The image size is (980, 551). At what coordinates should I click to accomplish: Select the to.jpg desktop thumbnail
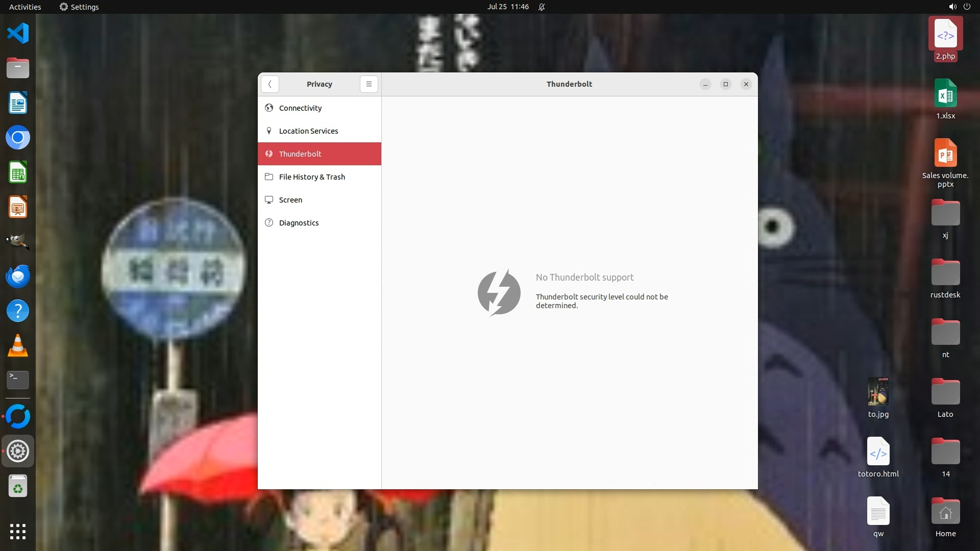[x=878, y=392]
